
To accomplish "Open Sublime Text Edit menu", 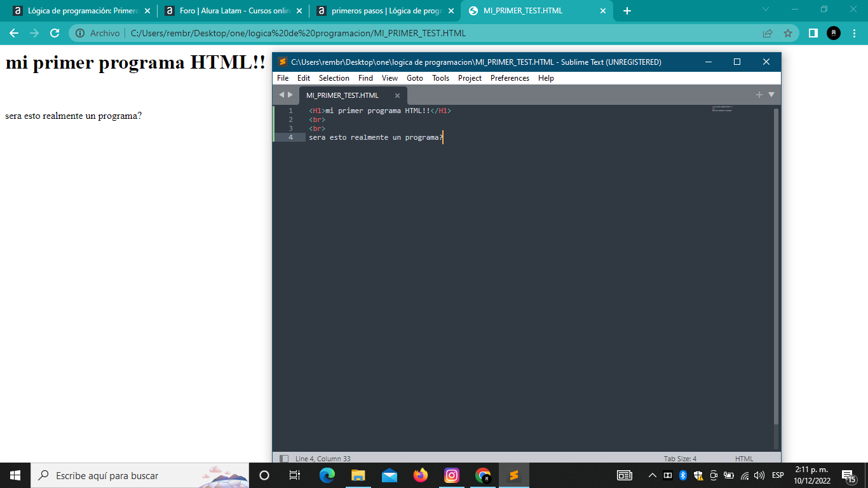I will click(304, 78).
